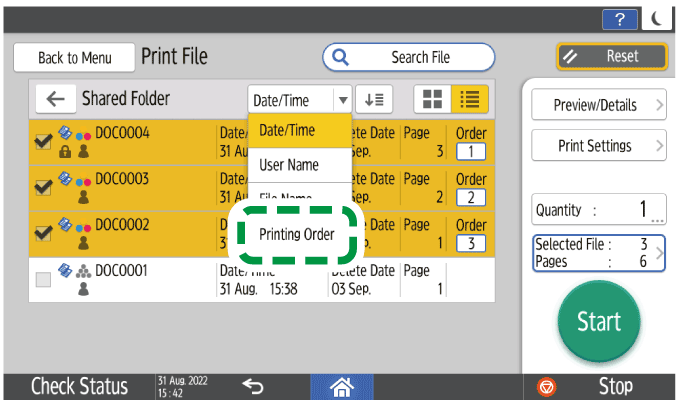Screen dimensions: 683x404
Task: Tap the return arrow in bottom bar
Action: (x=254, y=386)
